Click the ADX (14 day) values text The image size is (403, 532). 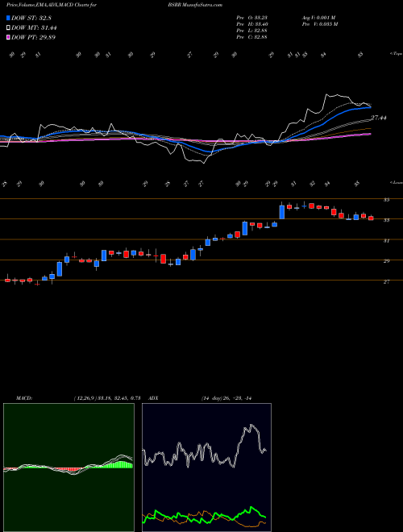(x=226, y=398)
